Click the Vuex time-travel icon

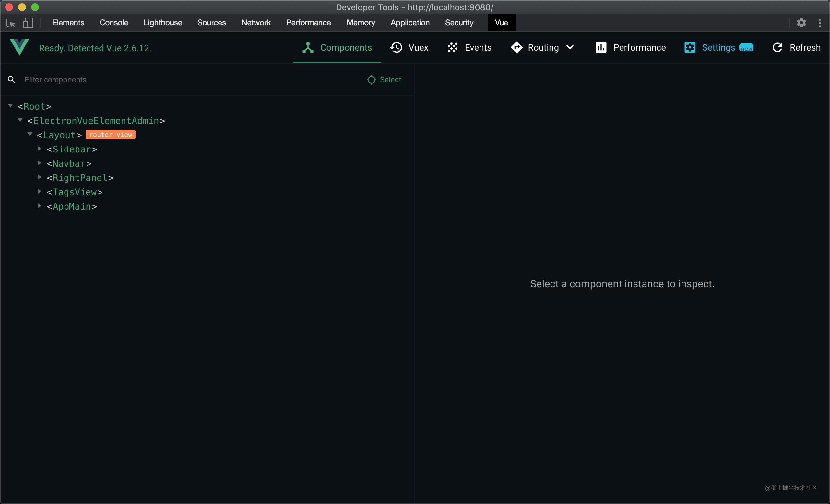pos(397,47)
